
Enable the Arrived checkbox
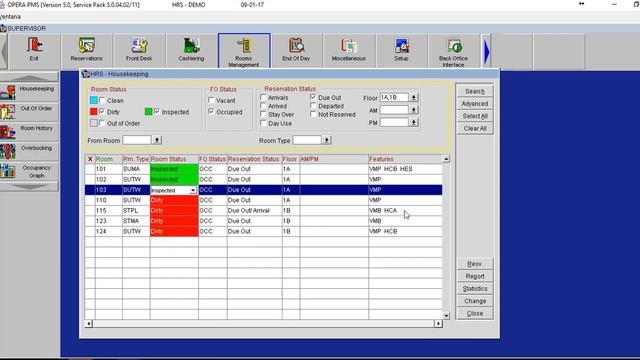coord(263,106)
